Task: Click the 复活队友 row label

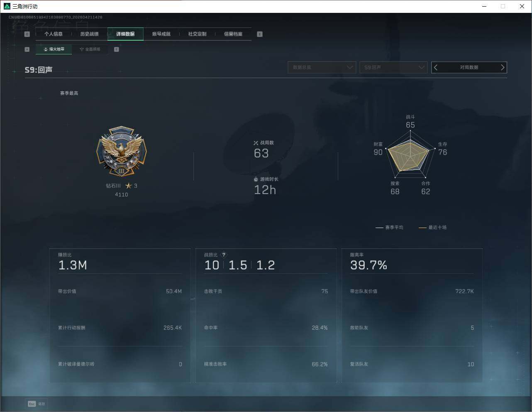Action: pos(359,364)
